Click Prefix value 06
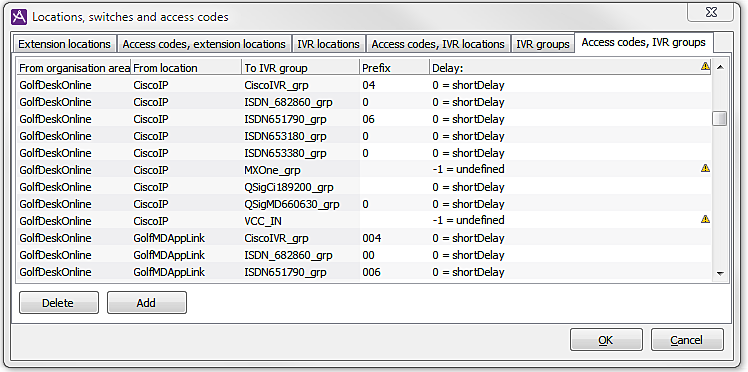Viewport: 748px width, 372px height. click(x=369, y=119)
